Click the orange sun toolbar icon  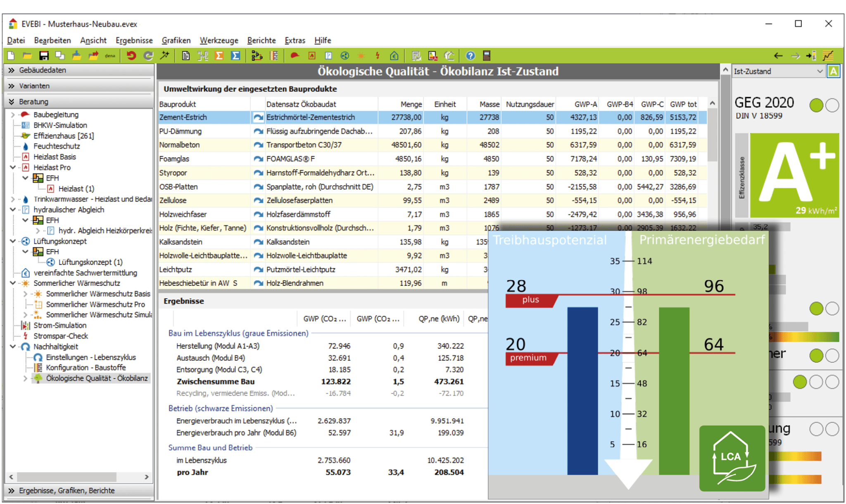click(361, 56)
